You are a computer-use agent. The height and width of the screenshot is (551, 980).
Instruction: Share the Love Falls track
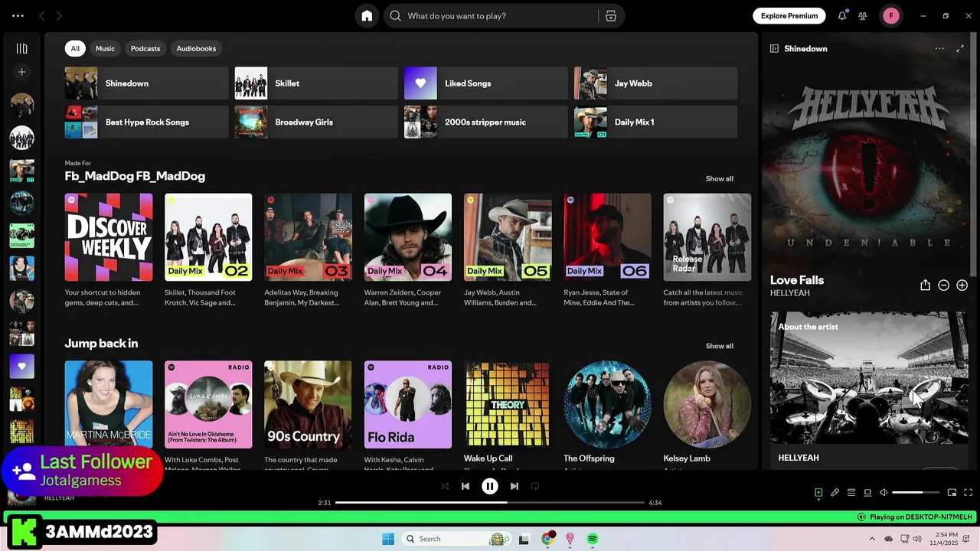click(x=925, y=285)
